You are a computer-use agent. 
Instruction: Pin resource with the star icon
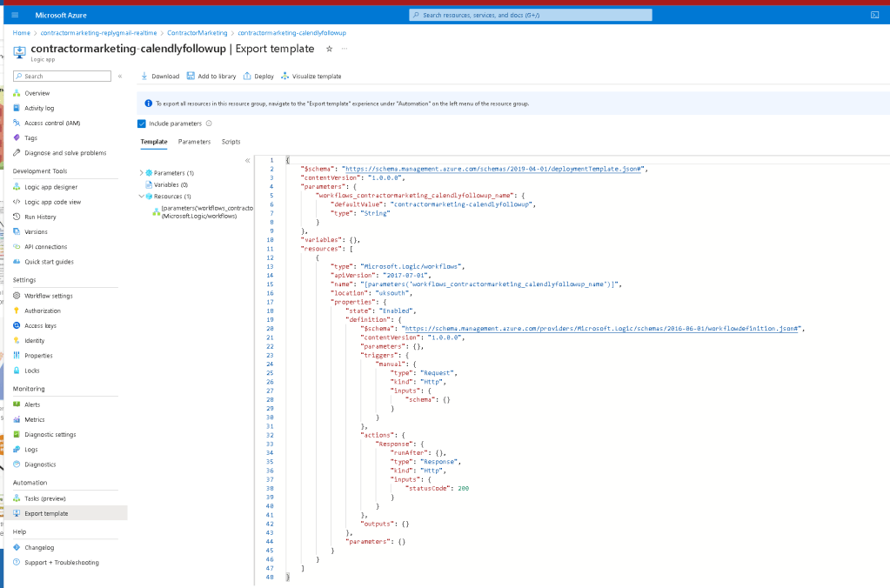(x=329, y=49)
